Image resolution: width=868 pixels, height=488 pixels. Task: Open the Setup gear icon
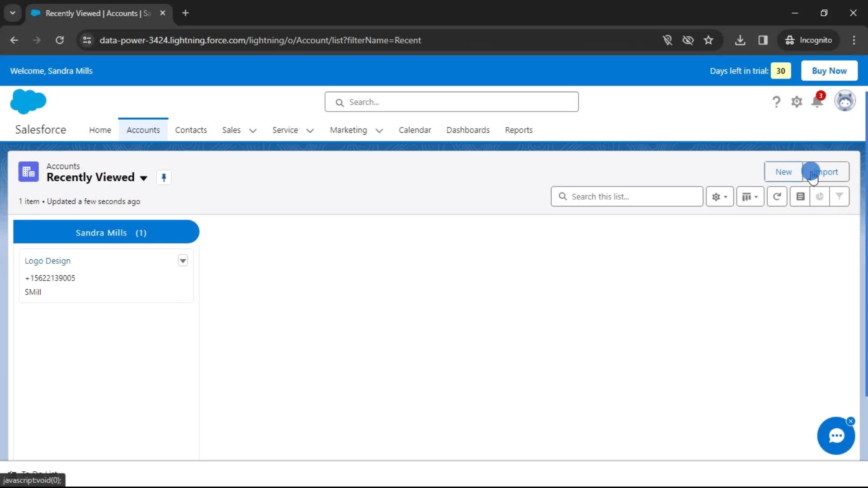(x=797, y=102)
